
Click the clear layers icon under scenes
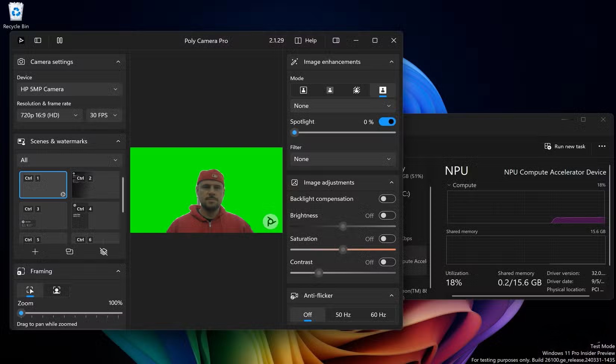(x=104, y=252)
